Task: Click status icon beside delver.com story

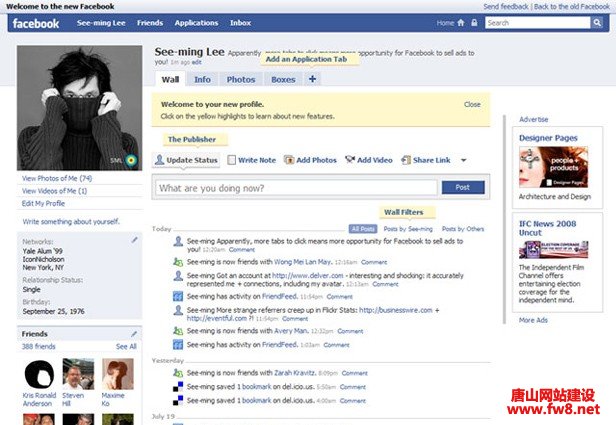Action: point(178,276)
